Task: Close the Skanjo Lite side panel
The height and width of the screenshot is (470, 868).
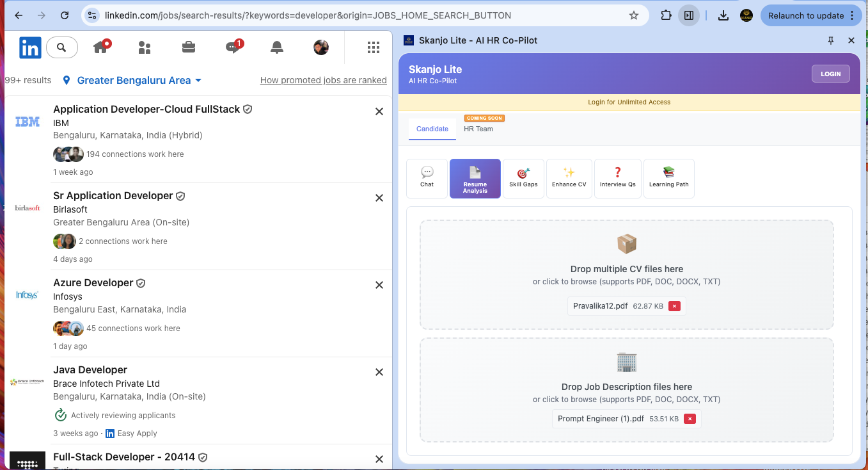Action: point(851,40)
